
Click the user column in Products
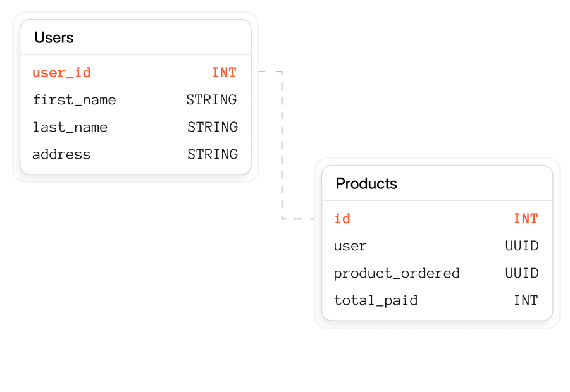click(350, 246)
